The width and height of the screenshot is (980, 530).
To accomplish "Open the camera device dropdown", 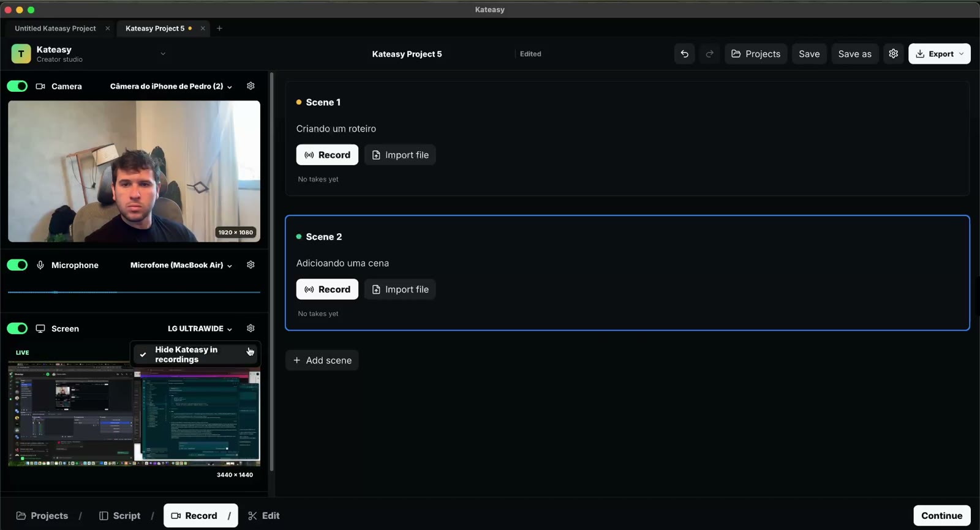I will point(171,86).
